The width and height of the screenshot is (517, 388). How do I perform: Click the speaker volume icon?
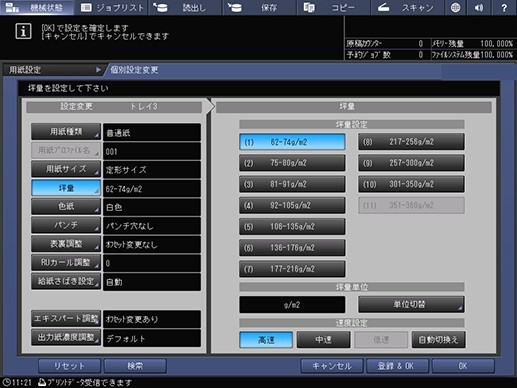479,7
